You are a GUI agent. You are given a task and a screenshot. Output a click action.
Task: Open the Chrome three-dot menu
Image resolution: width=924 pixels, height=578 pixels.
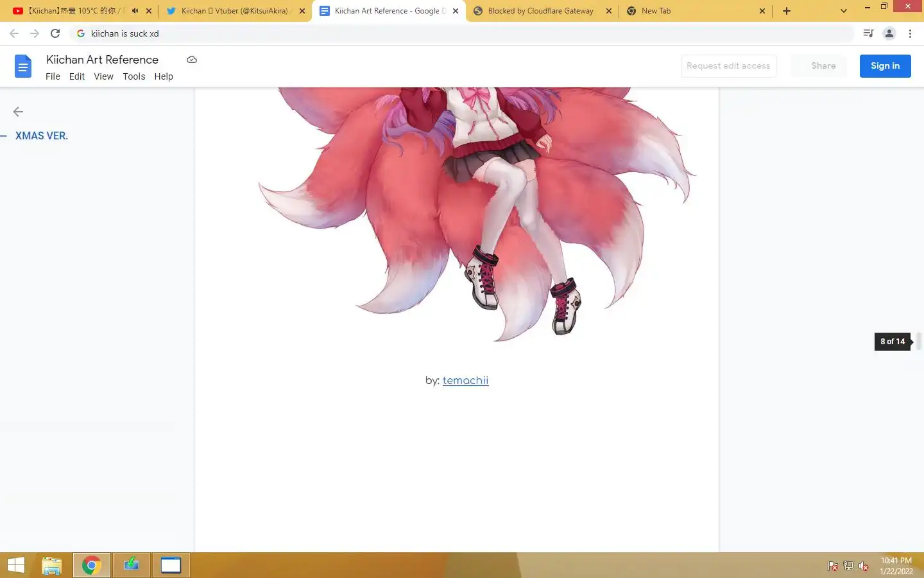click(x=910, y=33)
